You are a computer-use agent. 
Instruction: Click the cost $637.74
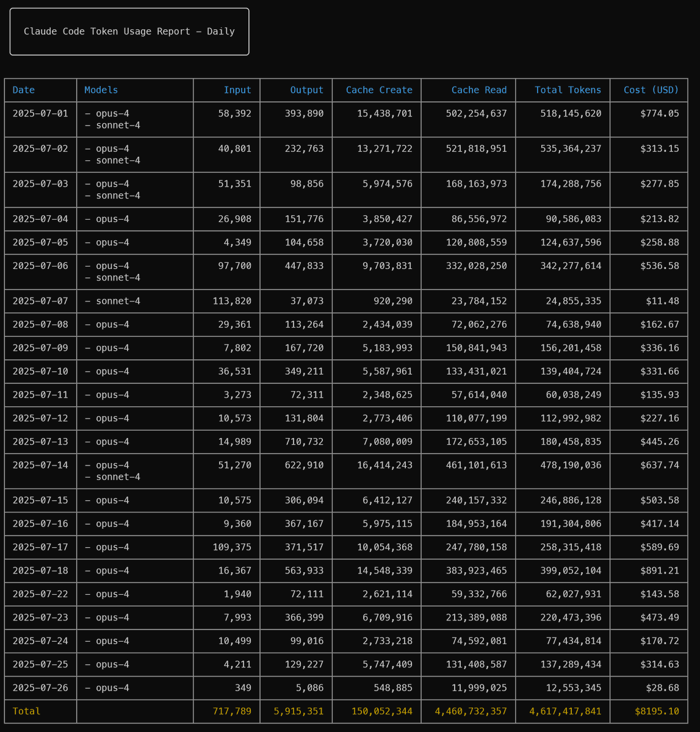click(x=660, y=465)
